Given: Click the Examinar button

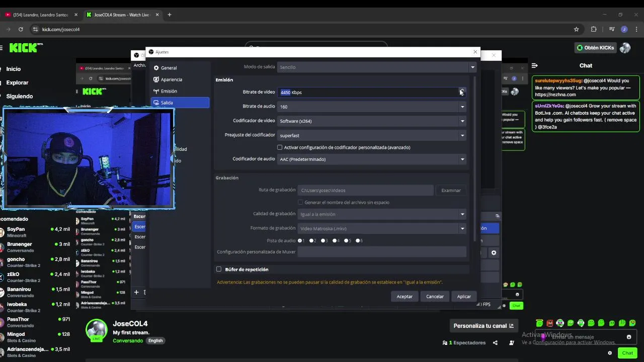Looking at the screenshot, I should (451, 191).
